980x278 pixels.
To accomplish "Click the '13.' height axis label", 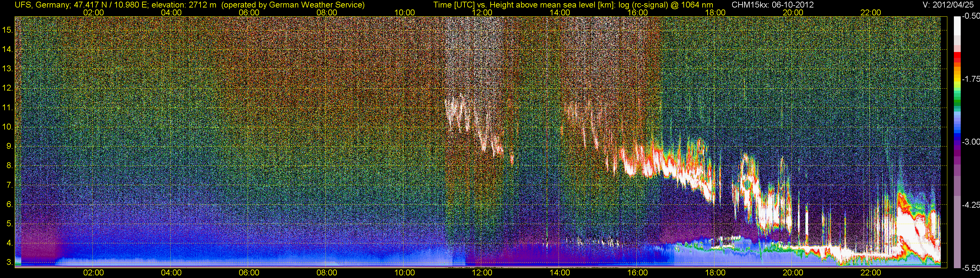I will (x=8, y=69).
